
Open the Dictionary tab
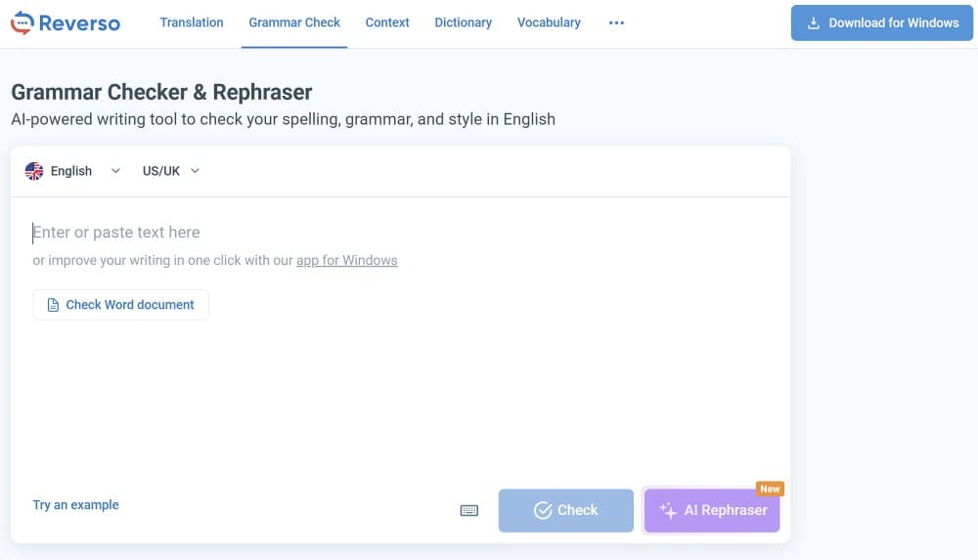pyautogui.click(x=463, y=22)
